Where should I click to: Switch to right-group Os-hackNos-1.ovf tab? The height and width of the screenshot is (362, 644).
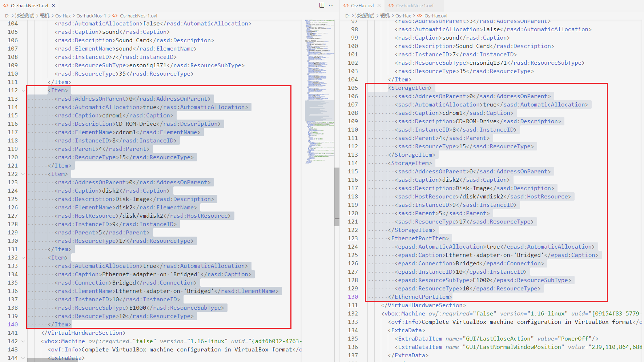[x=415, y=5]
